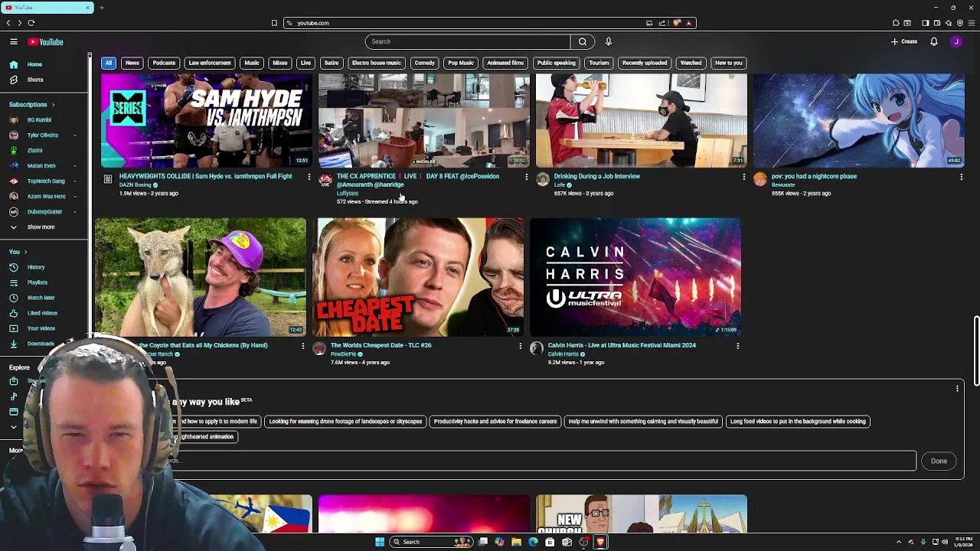Go forward with browser forward arrow

point(20,23)
